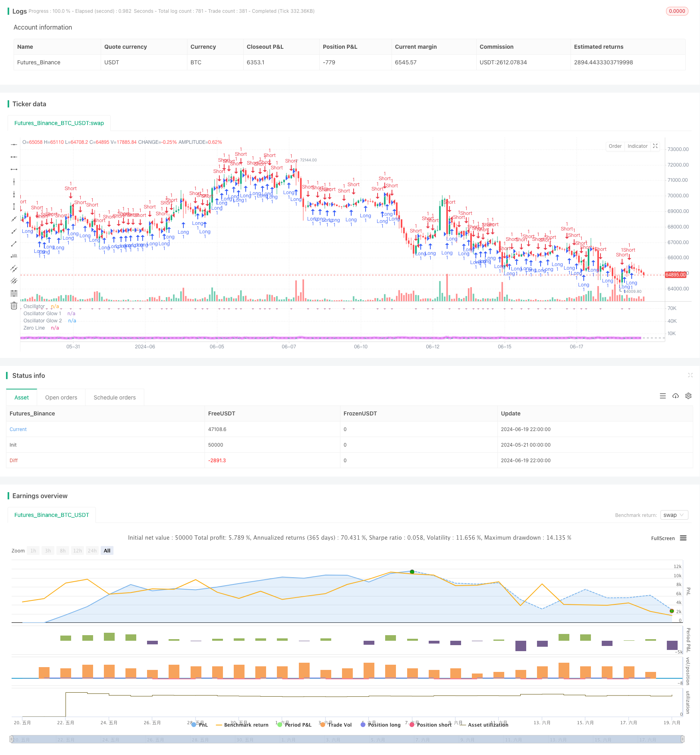Expand the ticker chart to fullscreen
The image size is (700, 755).
(x=655, y=146)
